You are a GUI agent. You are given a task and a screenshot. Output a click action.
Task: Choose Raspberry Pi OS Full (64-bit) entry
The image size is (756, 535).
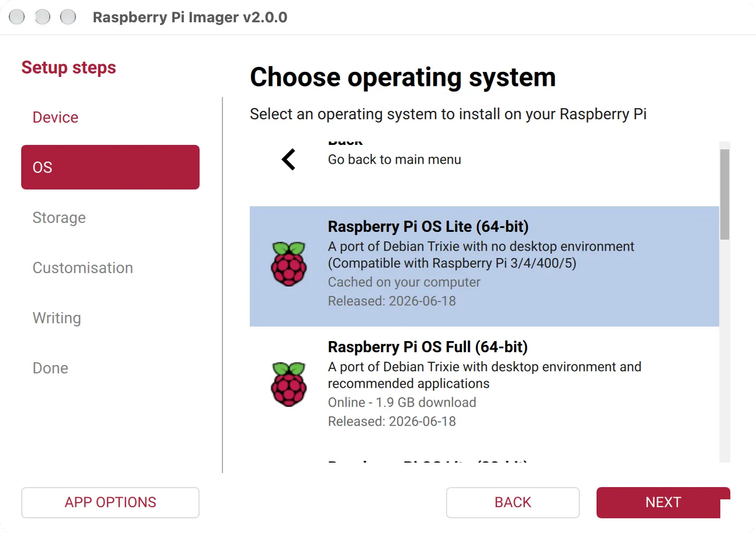point(484,387)
